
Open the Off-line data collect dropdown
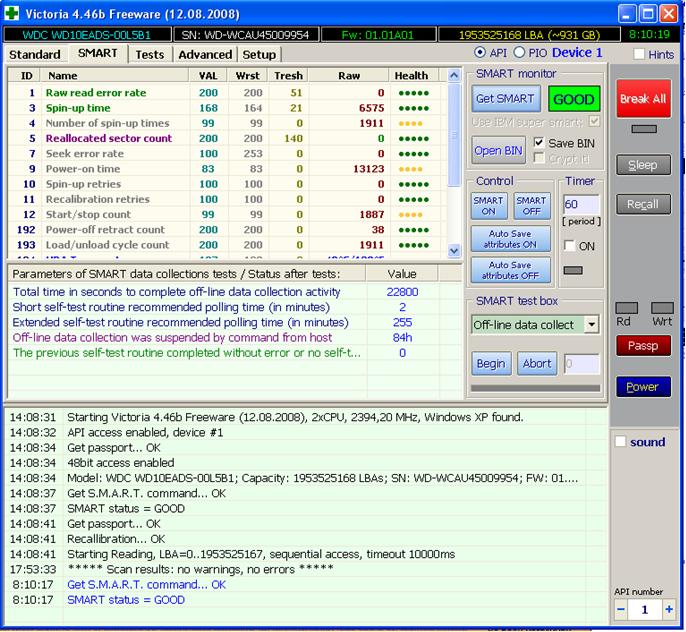pos(592,325)
